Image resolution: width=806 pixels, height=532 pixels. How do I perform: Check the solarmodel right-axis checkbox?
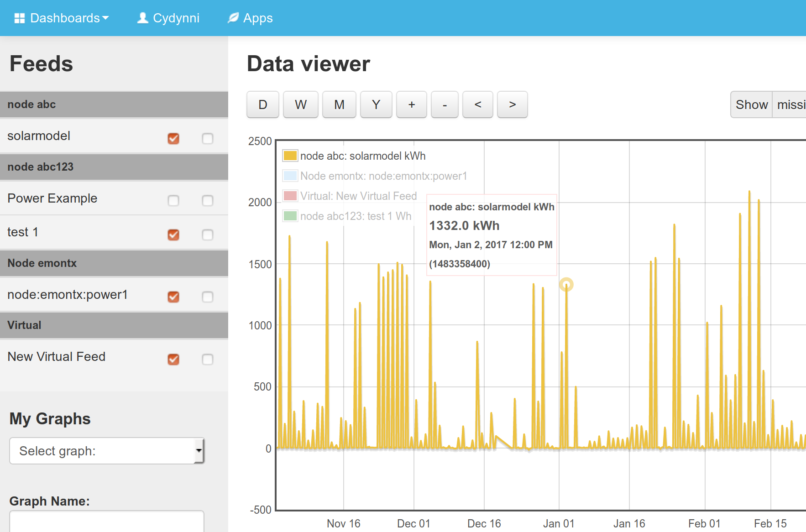tap(208, 138)
